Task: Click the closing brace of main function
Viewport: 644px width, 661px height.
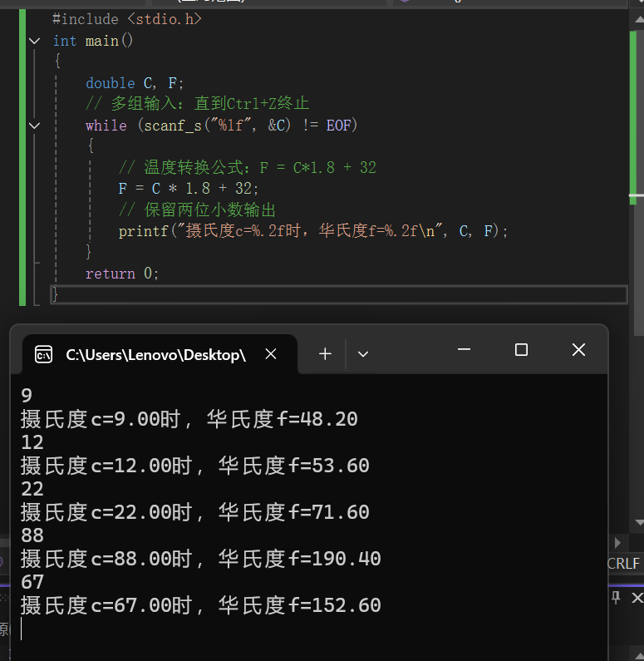Action: (55, 294)
